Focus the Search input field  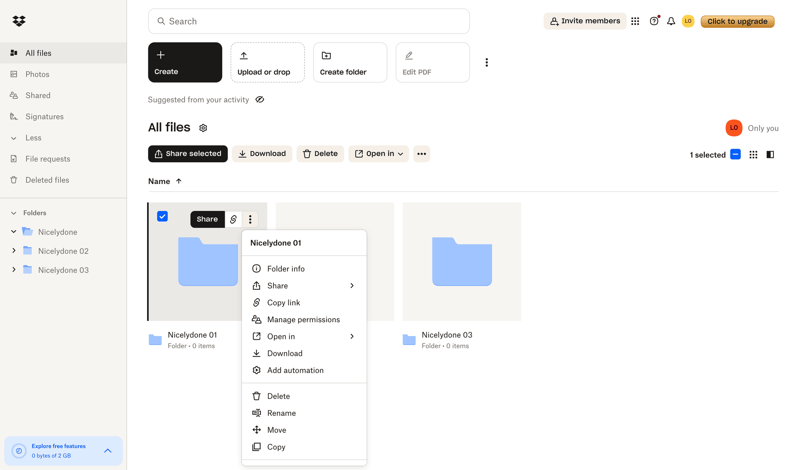(x=309, y=21)
